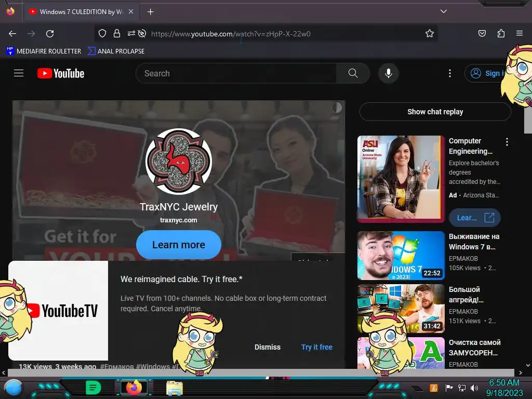Click the Learn more button on ASU ad
The image size is (532, 399).
click(475, 218)
